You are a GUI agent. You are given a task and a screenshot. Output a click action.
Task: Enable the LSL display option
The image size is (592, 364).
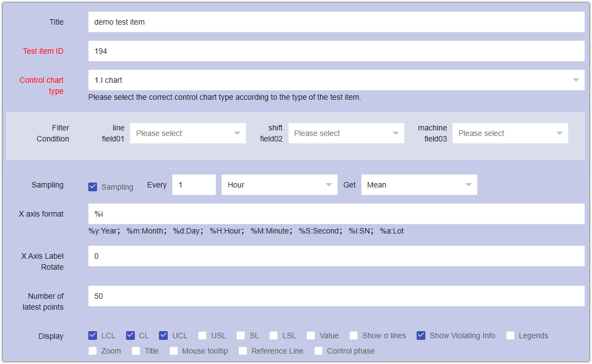274,335
